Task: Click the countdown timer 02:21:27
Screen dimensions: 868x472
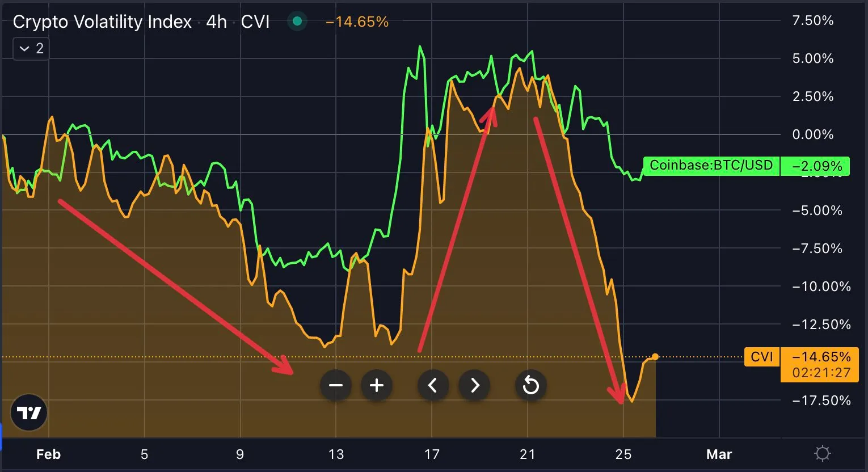Action: (x=819, y=373)
